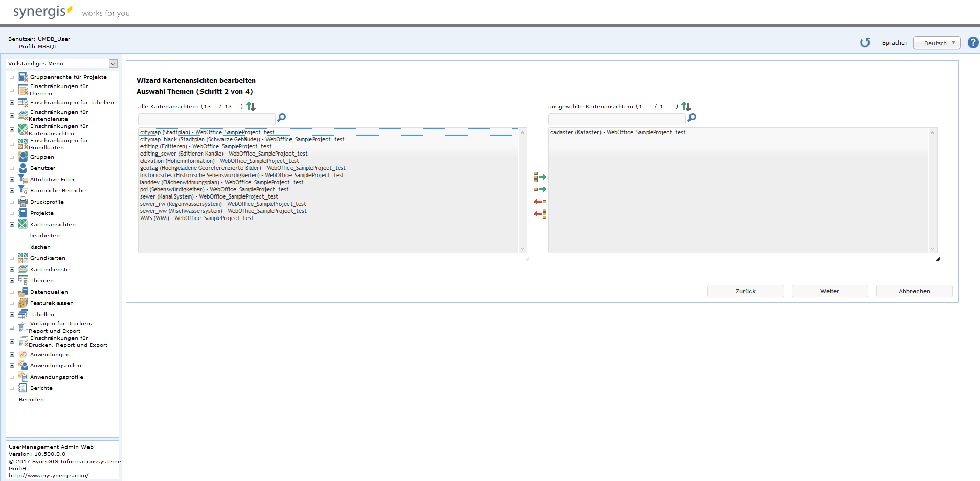
Task: Expand the Datenquellen tree node
Action: [12, 292]
